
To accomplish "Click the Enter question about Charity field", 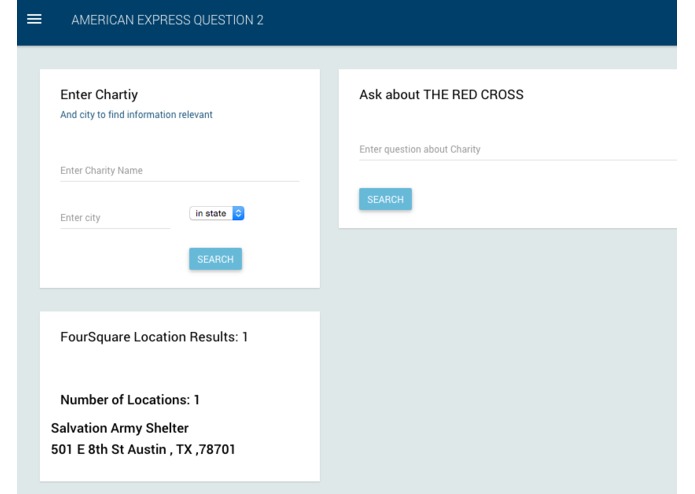I will point(518,149).
